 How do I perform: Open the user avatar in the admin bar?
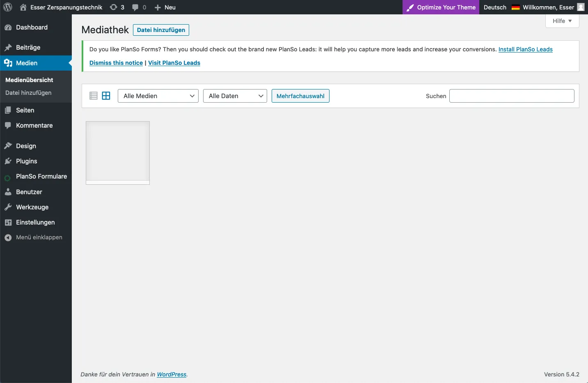(x=581, y=7)
